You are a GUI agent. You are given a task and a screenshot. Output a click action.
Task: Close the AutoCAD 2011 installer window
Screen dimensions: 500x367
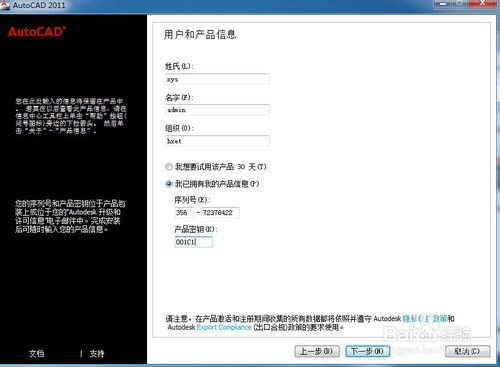pyautogui.click(x=482, y=4)
